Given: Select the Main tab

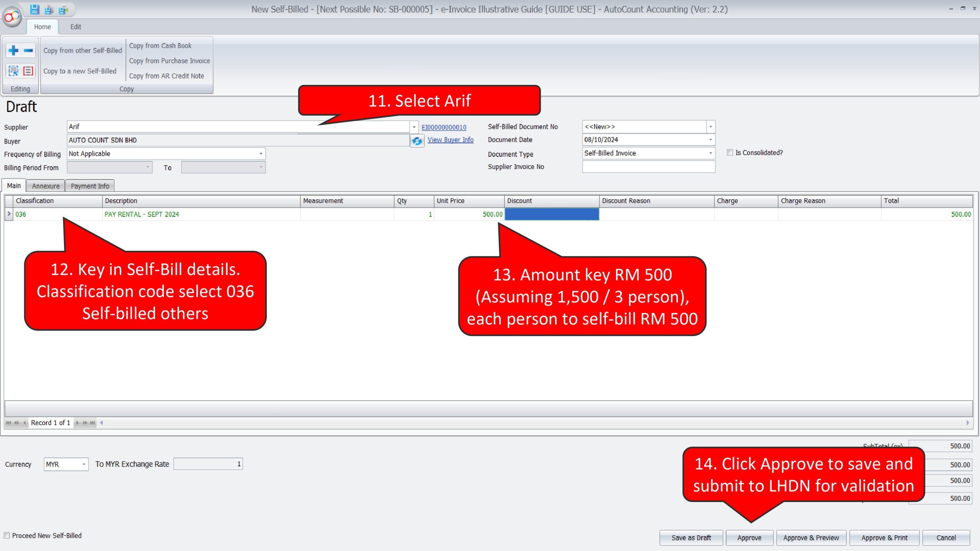Looking at the screenshot, I should click(14, 186).
